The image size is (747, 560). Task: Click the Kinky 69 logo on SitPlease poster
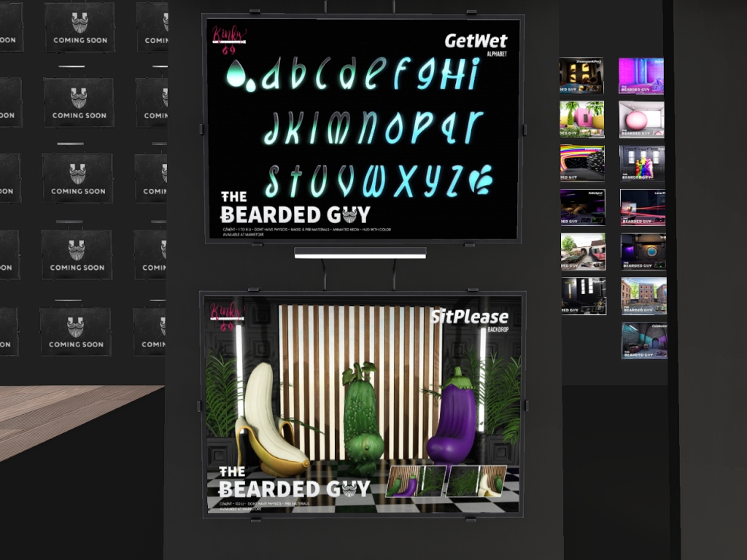(x=228, y=316)
